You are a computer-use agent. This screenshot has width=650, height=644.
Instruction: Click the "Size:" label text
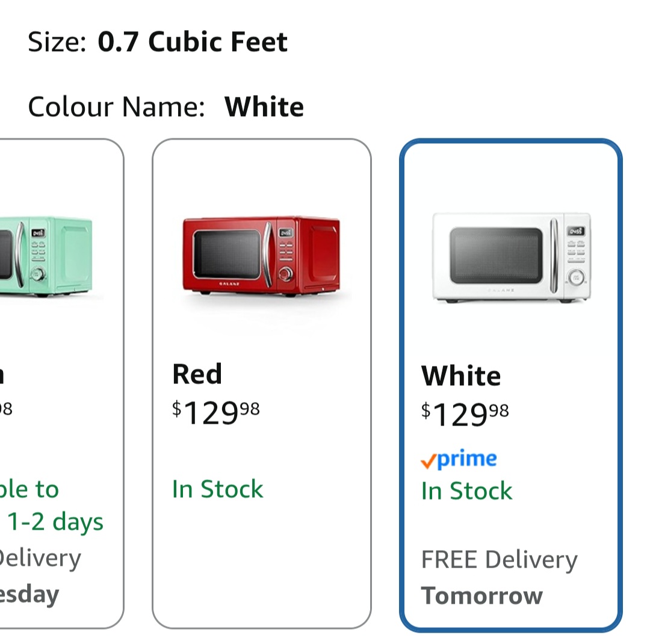(57, 42)
